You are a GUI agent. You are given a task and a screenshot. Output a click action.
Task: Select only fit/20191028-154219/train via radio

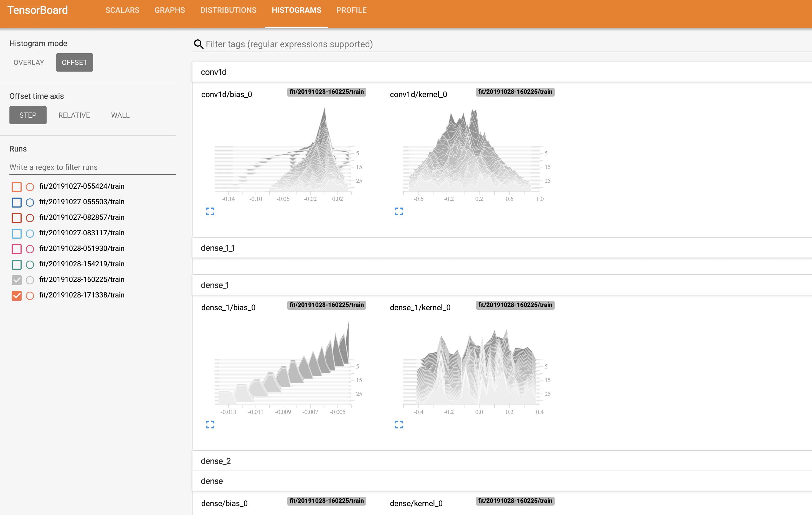click(x=30, y=264)
